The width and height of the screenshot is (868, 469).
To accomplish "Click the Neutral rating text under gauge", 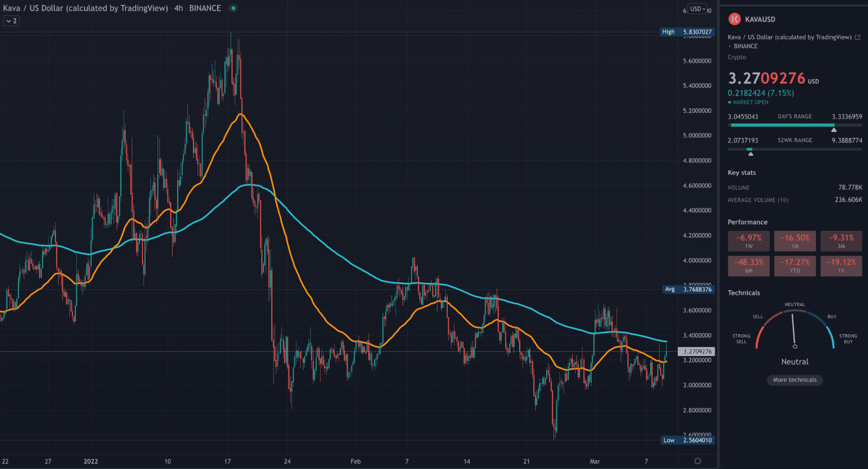I will [x=795, y=362].
